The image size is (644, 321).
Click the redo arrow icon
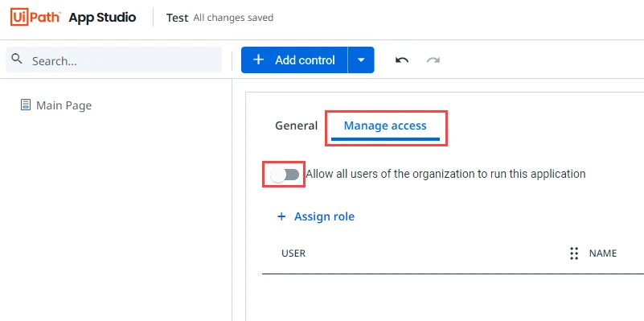coord(433,60)
